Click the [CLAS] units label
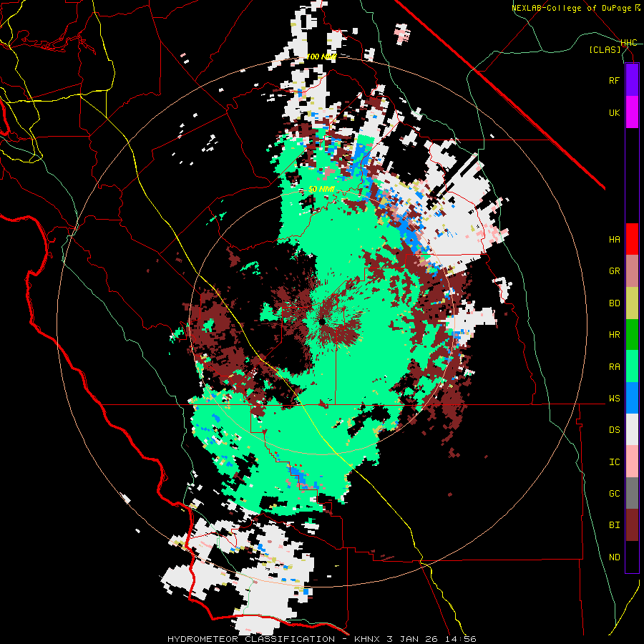The image size is (644, 644). pyautogui.click(x=605, y=50)
